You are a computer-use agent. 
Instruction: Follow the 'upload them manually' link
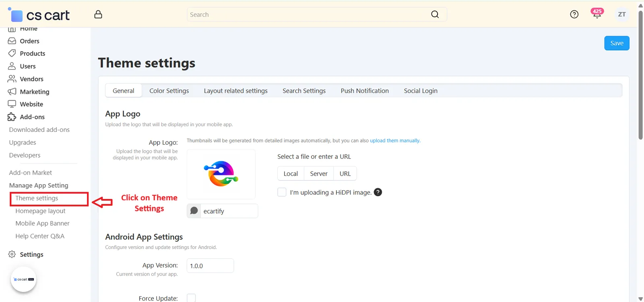pyautogui.click(x=395, y=141)
